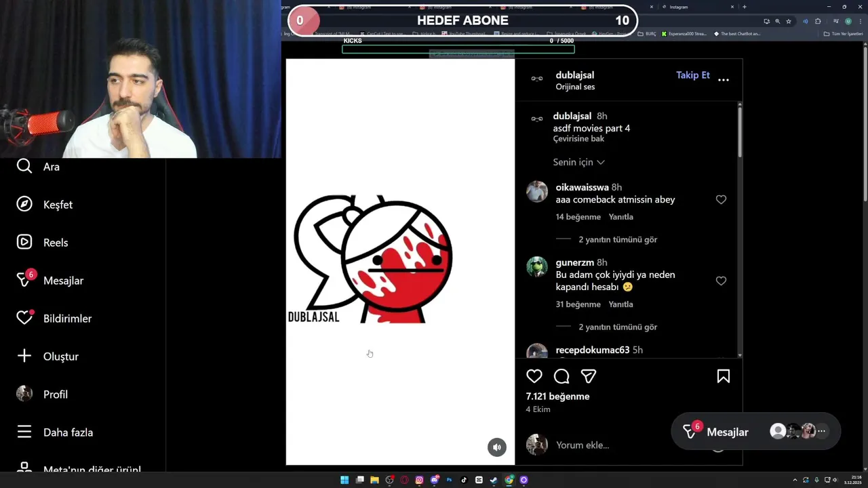Focus the Yorum ekle comment field

631,445
